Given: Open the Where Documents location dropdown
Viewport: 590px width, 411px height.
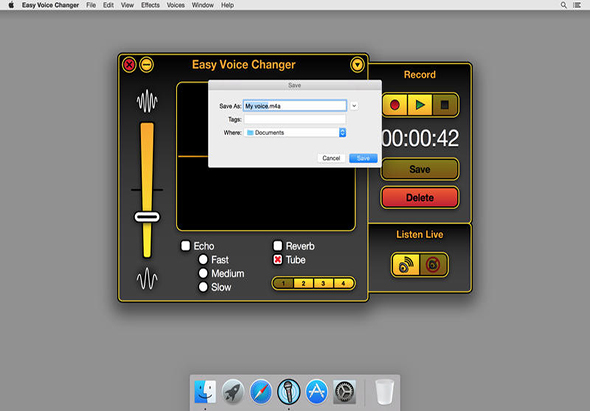Looking at the screenshot, I should (x=295, y=132).
